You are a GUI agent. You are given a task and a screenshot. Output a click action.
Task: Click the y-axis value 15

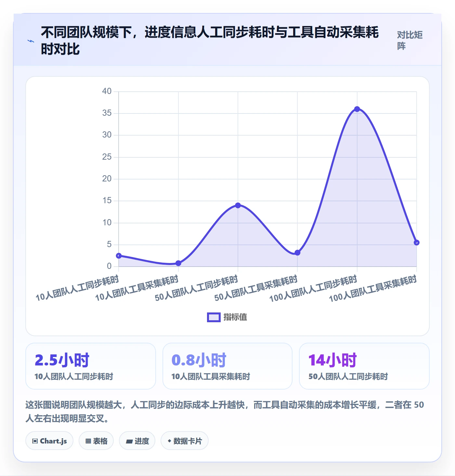click(107, 200)
